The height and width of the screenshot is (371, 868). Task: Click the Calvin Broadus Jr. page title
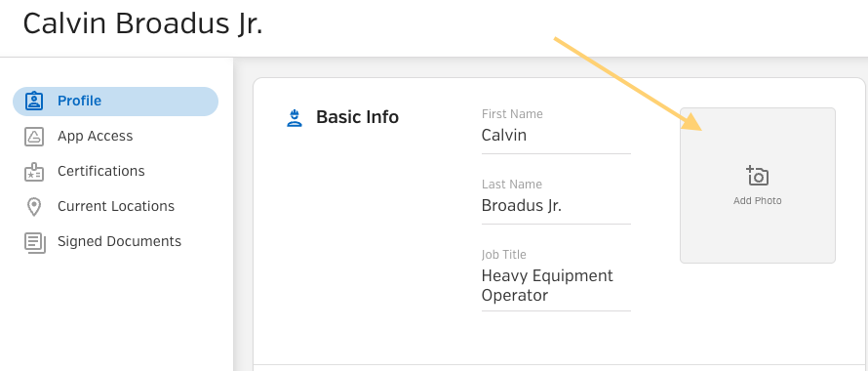pyautogui.click(x=142, y=24)
